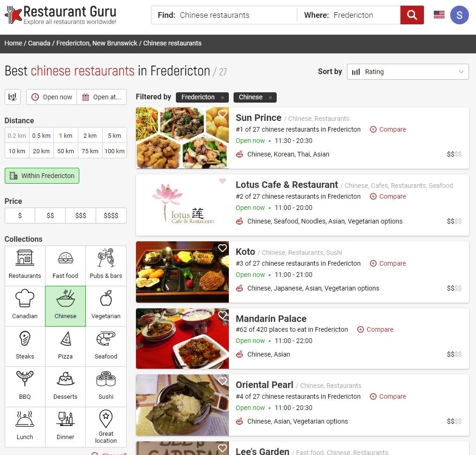476x455 pixels.
Task: Select the Canadian collection icon
Action: tap(25, 306)
